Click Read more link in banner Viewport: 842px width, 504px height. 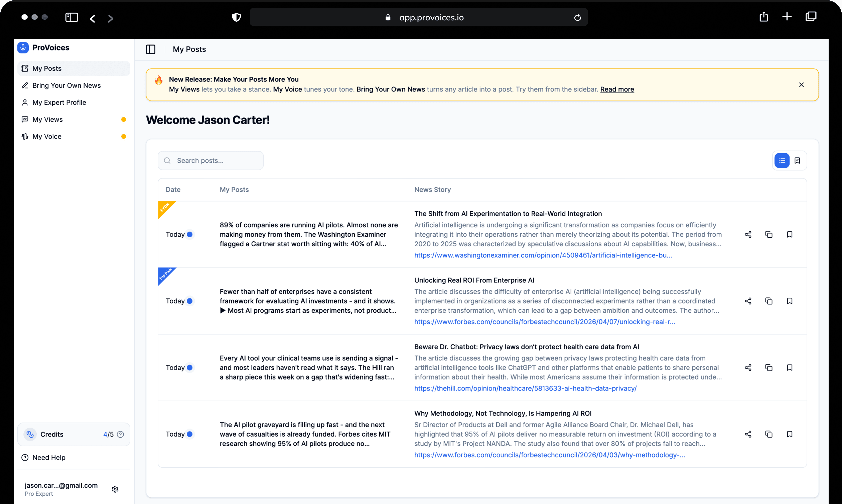pos(616,89)
